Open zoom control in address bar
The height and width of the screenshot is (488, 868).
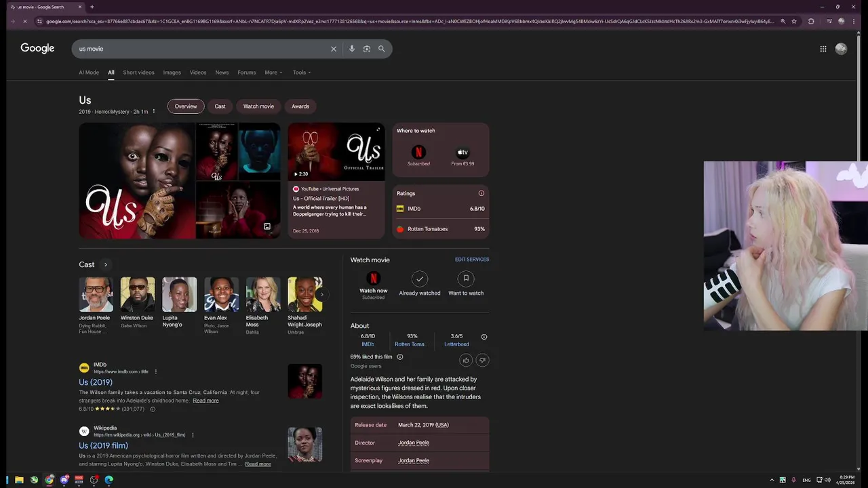tap(783, 21)
